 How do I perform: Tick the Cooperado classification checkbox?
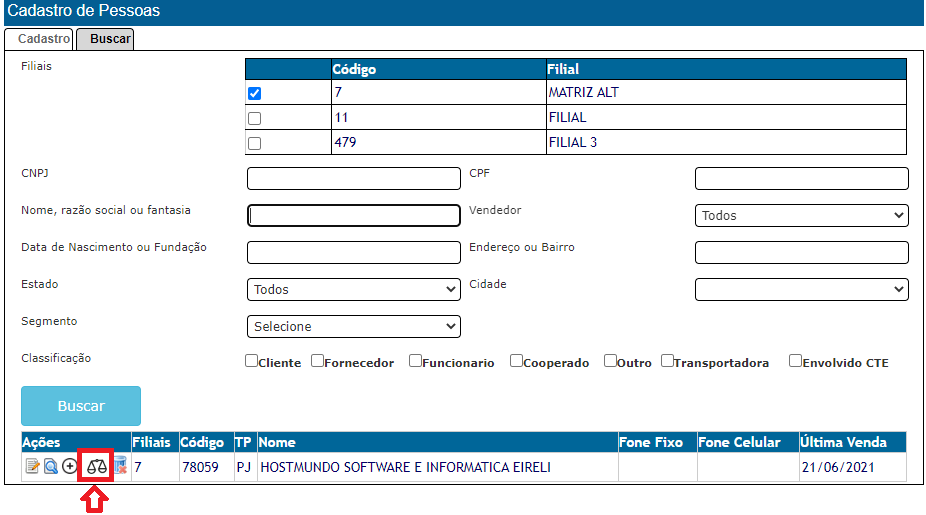coord(517,361)
